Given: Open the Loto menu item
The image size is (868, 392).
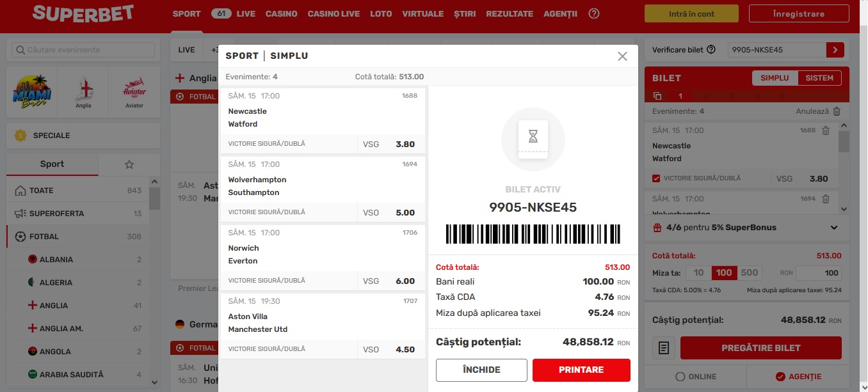Looking at the screenshot, I should (381, 13).
